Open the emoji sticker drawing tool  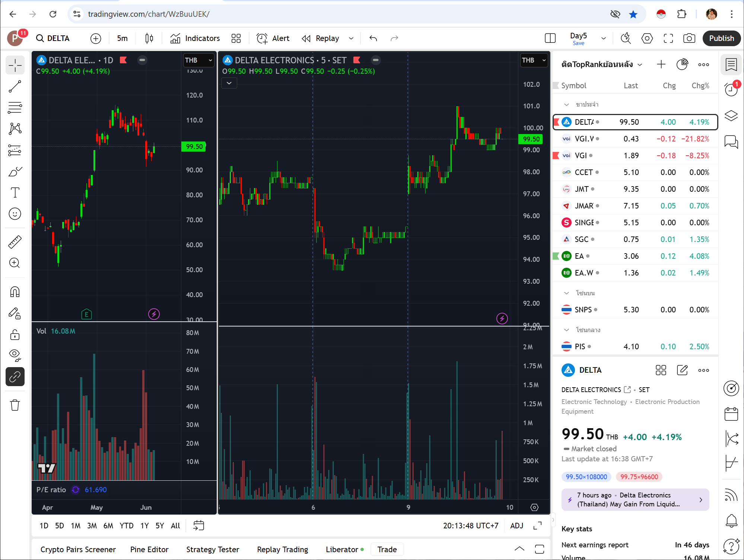[15, 214]
